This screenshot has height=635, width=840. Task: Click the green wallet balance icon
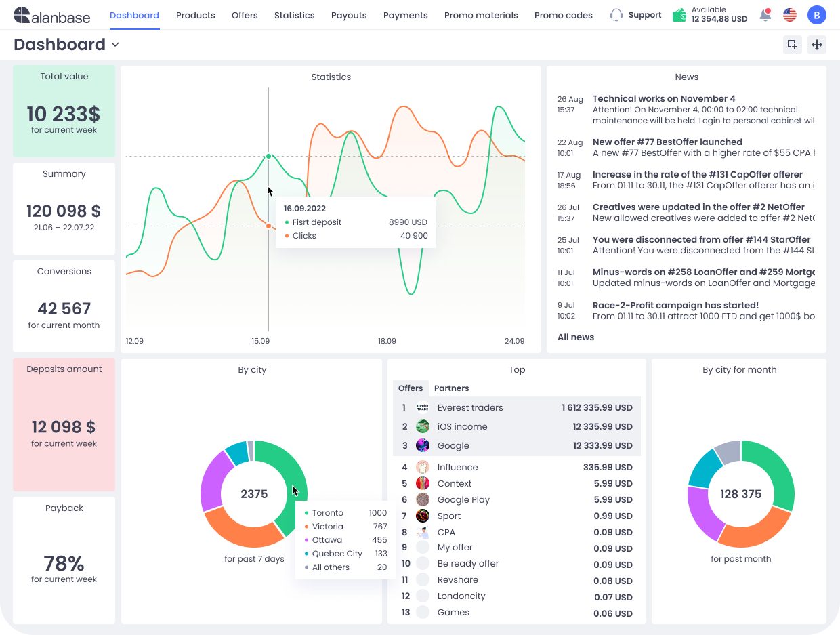point(679,15)
